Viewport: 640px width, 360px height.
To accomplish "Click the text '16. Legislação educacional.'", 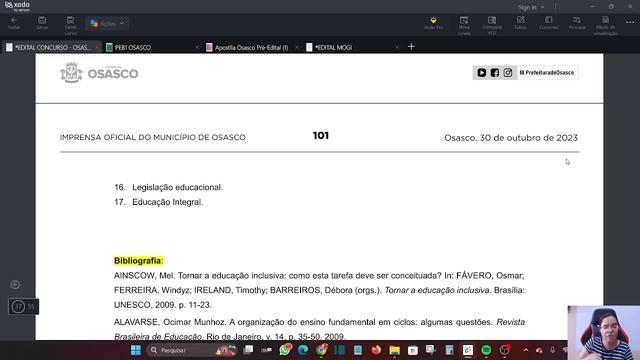I will [x=169, y=187].
